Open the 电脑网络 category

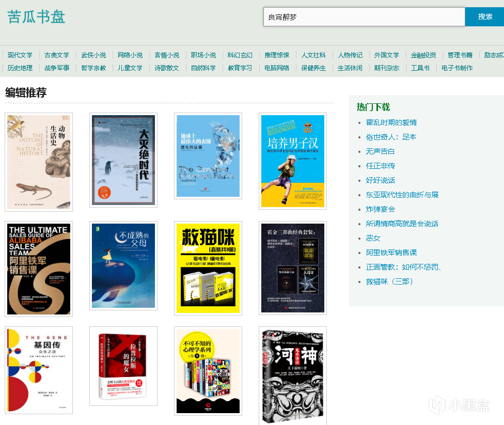[277, 68]
